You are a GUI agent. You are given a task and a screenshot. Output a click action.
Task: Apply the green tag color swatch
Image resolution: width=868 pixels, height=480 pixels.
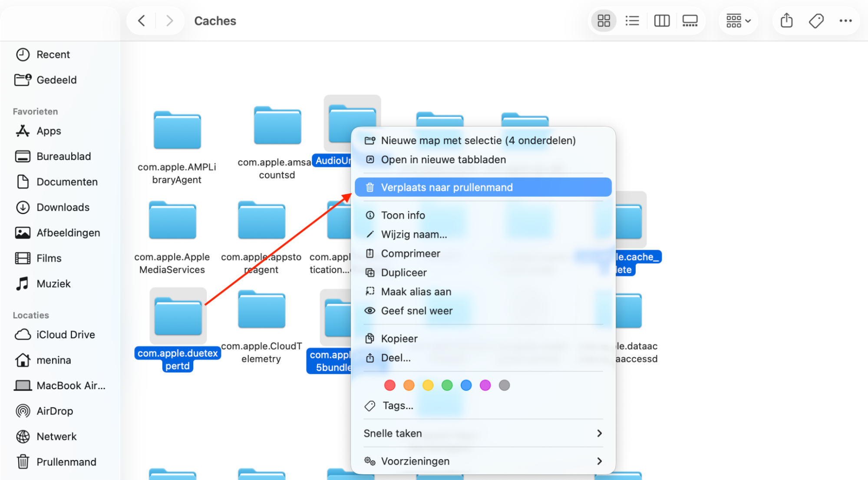pos(447,385)
